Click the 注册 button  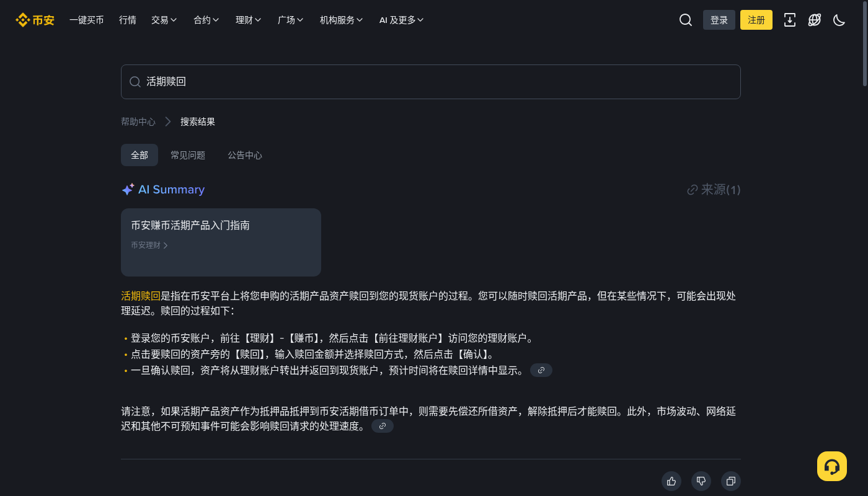point(756,20)
